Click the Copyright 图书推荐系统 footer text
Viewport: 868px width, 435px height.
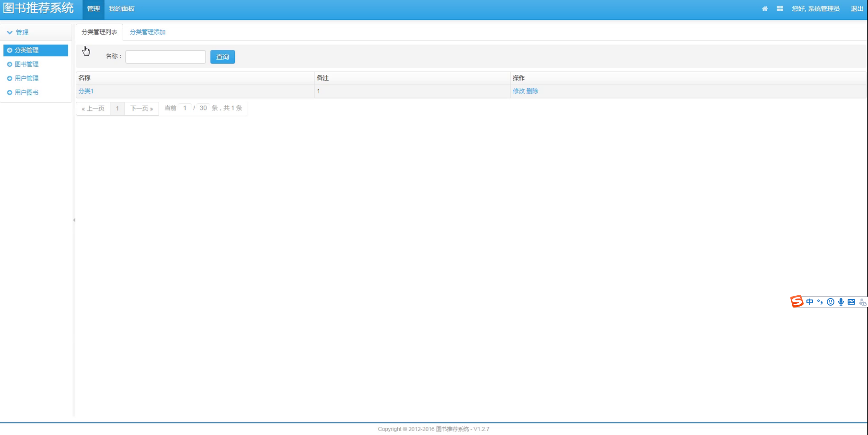click(434, 429)
